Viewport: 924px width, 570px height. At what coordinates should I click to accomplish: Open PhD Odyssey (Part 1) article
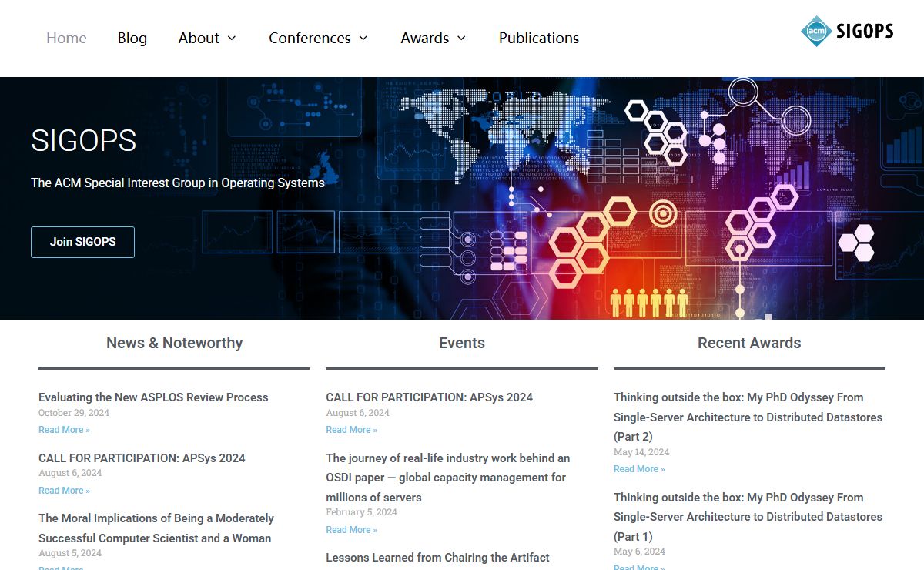[748, 517]
